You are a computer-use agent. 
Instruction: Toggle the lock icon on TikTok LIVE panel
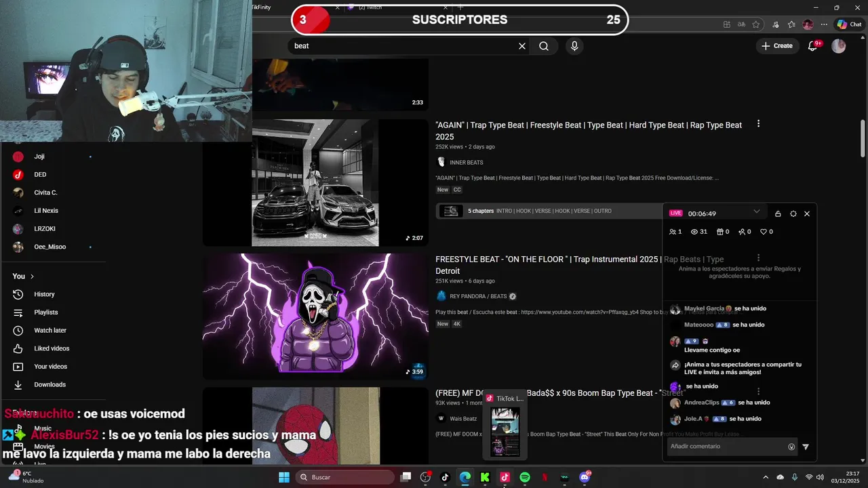click(x=778, y=213)
